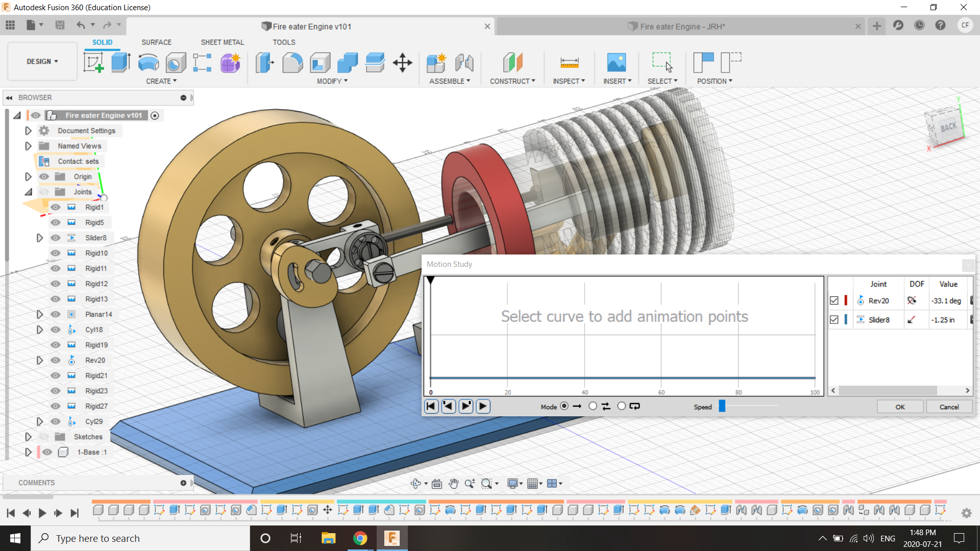Create a new component via Assemble
The image size is (980, 551).
click(x=436, y=62)
